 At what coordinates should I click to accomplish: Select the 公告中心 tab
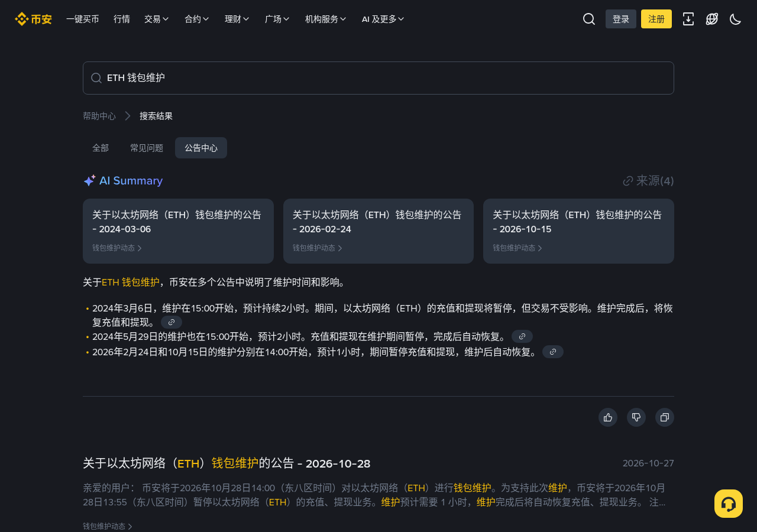click(201, 148)
